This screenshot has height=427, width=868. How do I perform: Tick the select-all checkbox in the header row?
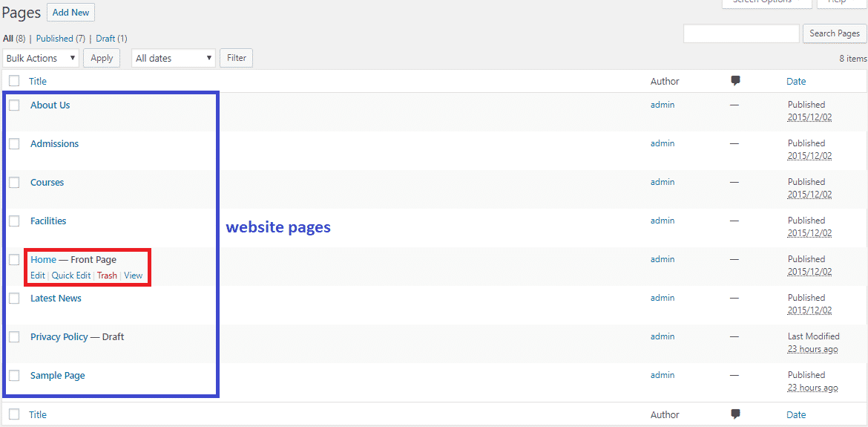[14, 81]
